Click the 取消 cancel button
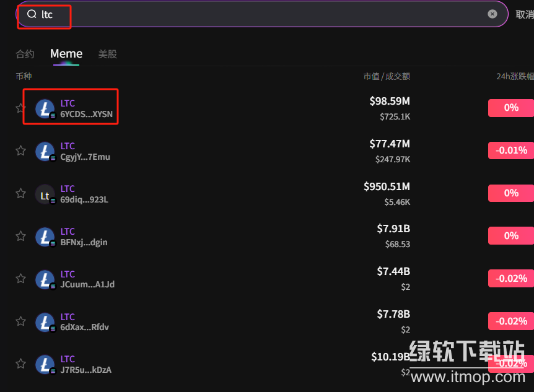Image resolution: width=534 pixels, height=392 pixels. pos(524,14)
